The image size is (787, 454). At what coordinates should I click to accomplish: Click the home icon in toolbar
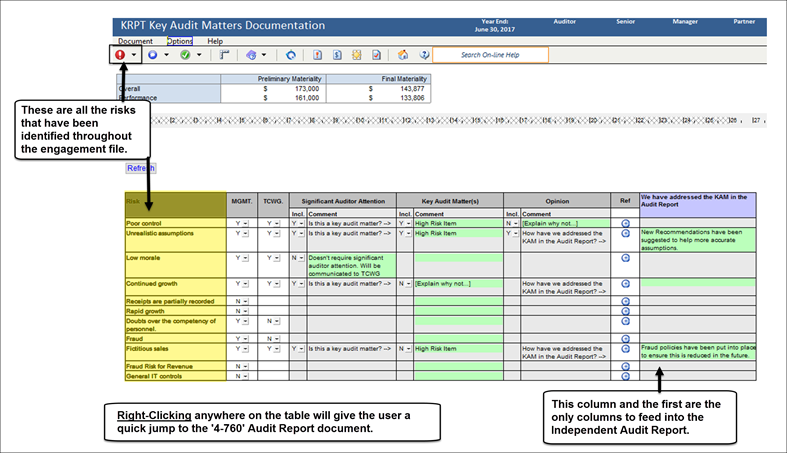403,55
